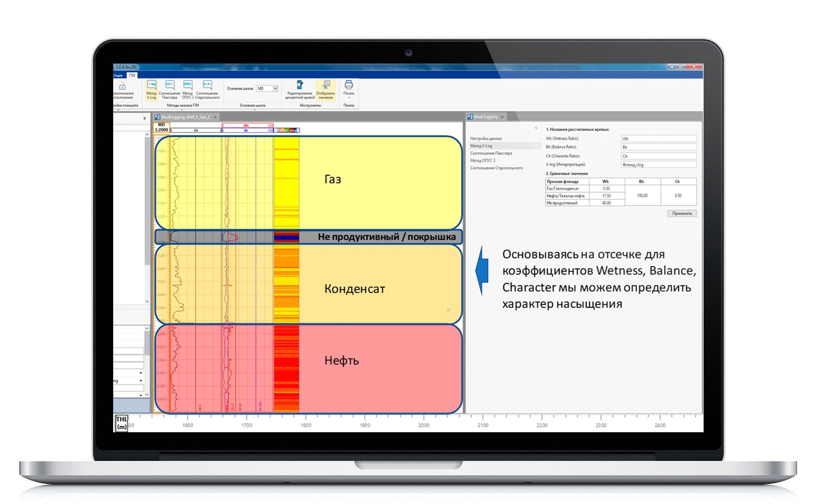Click the black Ch curve header
This screenshot has height=504, width=818.
tap(196, 130)
